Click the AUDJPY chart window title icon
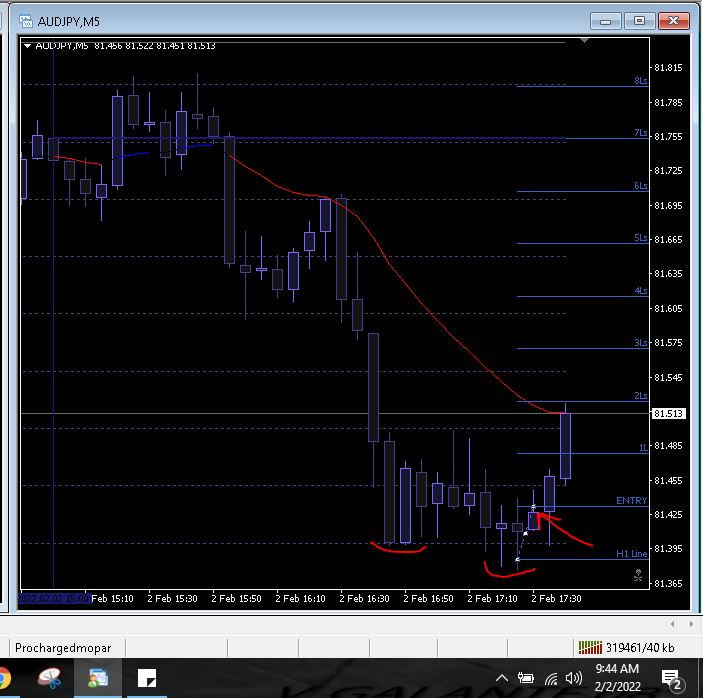 click(26, 21)
